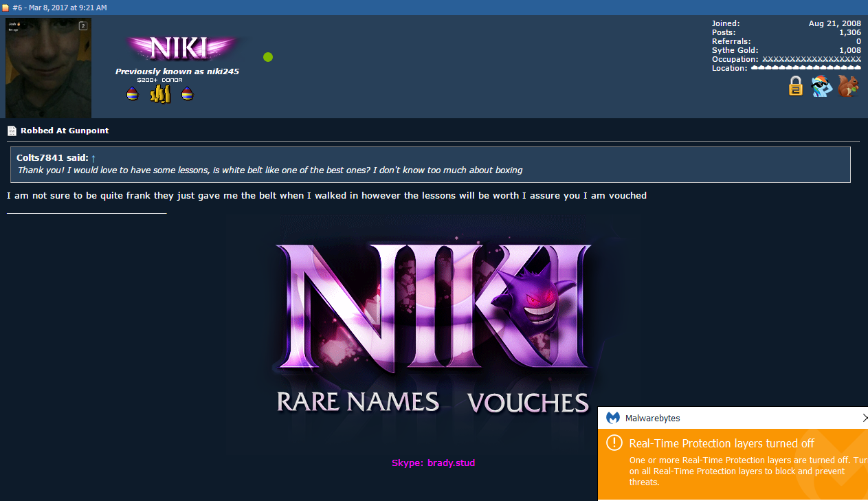Click the gold padlock award icon
This screenshot has height=501, width=868.
(796, 86)
